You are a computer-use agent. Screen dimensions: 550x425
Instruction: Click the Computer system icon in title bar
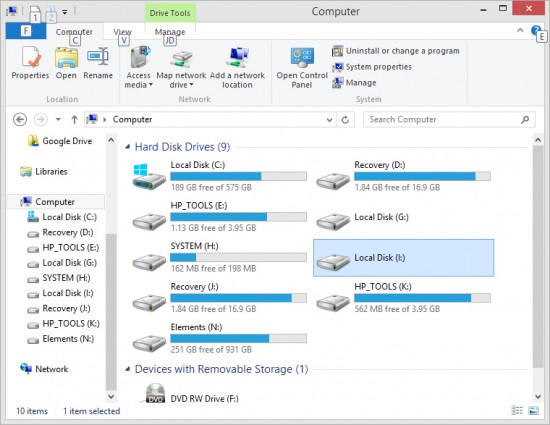[12, 12]
